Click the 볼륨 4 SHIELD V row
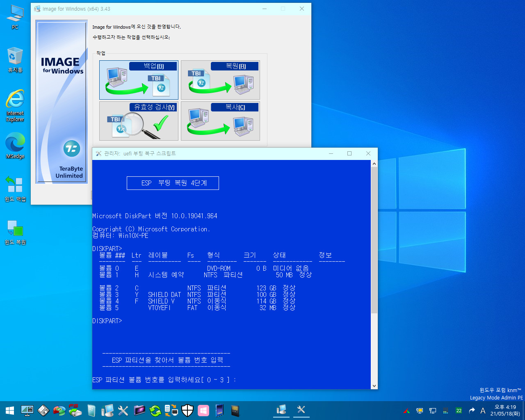Image resolution: width=525 pixels, height=420 pixels. click(x=197, y=301)
